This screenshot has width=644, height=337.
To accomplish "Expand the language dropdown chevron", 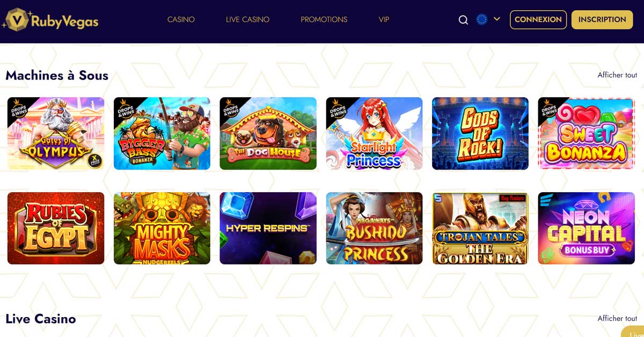I will [497, 19].
